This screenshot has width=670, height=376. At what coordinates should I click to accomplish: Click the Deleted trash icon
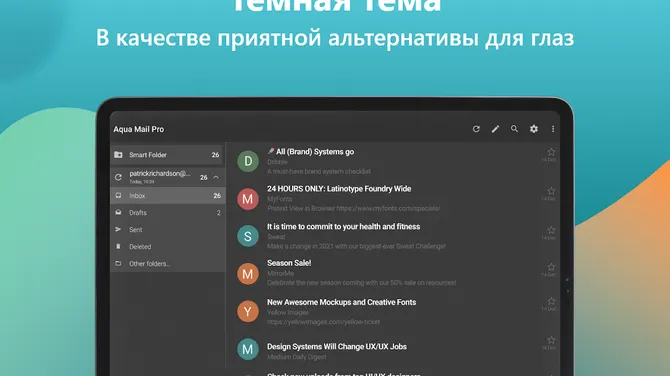click(x=118, y=247)
